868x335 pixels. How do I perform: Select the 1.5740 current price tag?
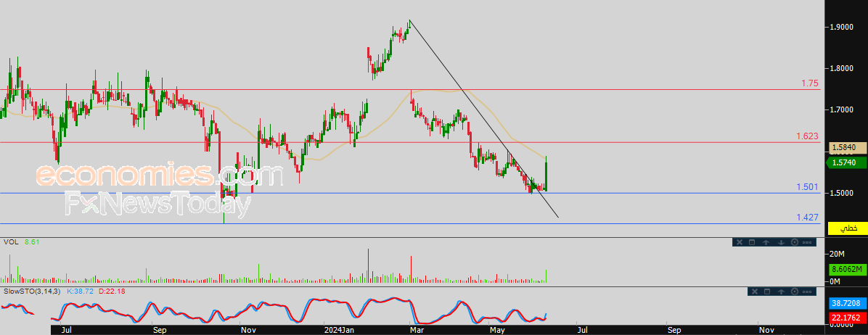(x=847, y=162)
